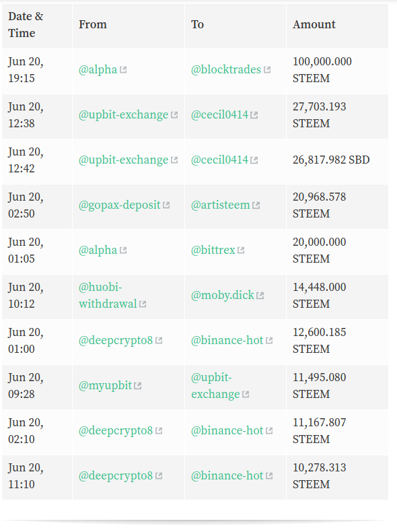397x532 pixels.
Task: Click external-link icon after huobi-withdrawal
Action: (143, 304)
